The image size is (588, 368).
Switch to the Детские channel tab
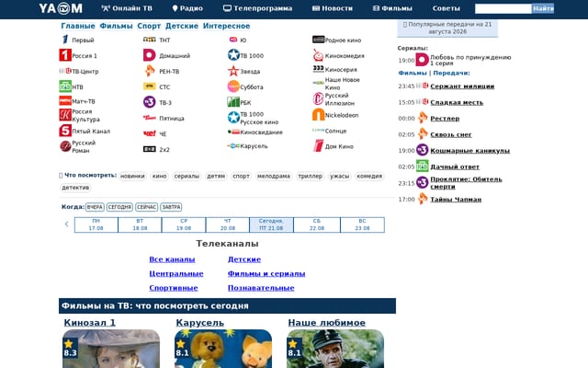(x=182, y=26)
